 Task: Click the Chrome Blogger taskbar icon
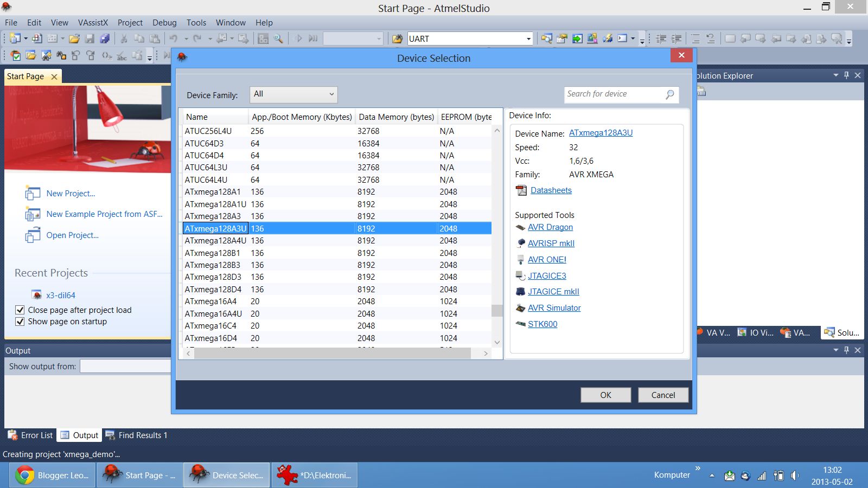53,476
